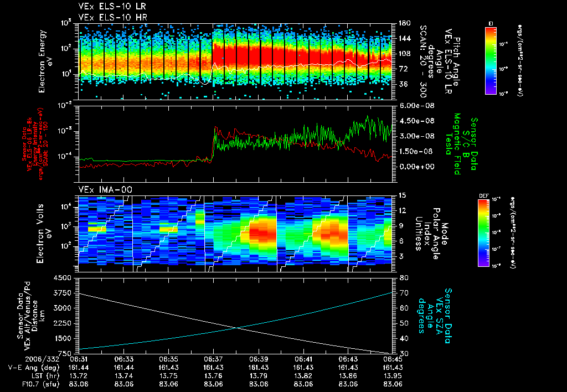
Task: Click the polar angle index tick 12
Action: tap(402, 210)
